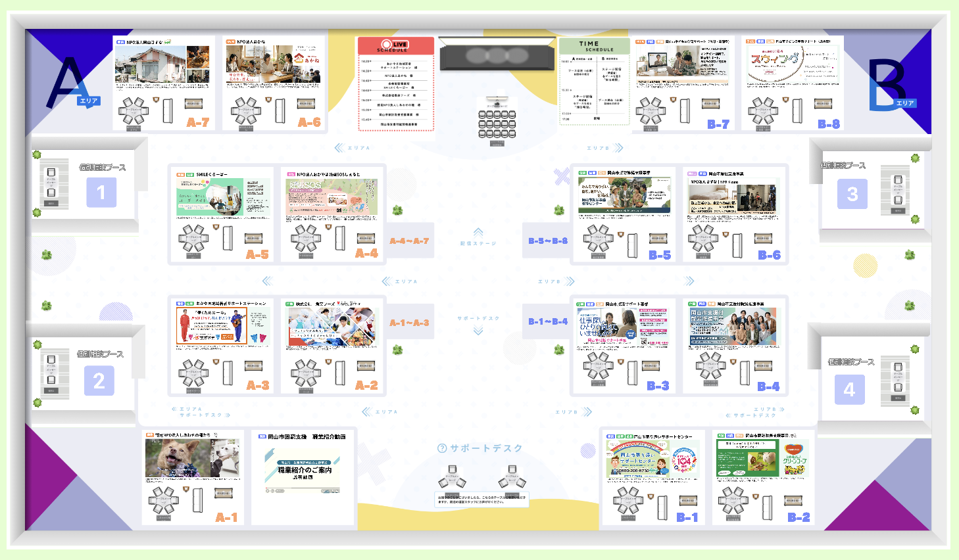The image size is (959, 560).
Task: Open the red LIVE schedule board
Action: pyautogui.click(x=395, y=83)
